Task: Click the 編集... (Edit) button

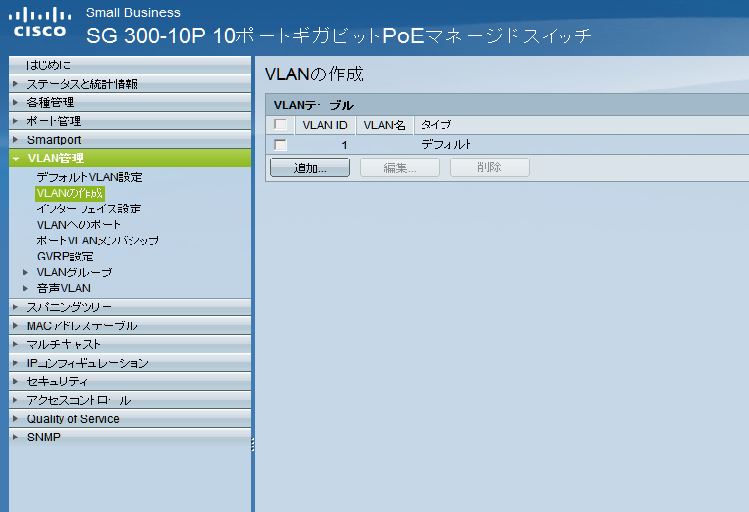Action: [x=399, y=168]
